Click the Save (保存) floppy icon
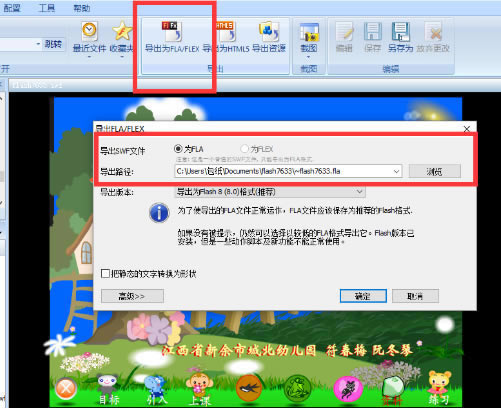Image resolution: width=501 pixels, height=408 pixels. coord(372,32)
